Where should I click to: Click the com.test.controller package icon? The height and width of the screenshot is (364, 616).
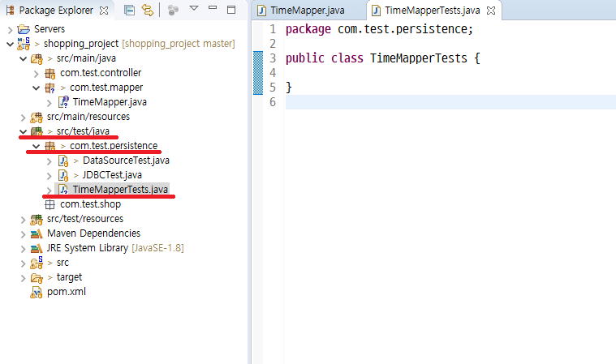click(x=50, y=73)
